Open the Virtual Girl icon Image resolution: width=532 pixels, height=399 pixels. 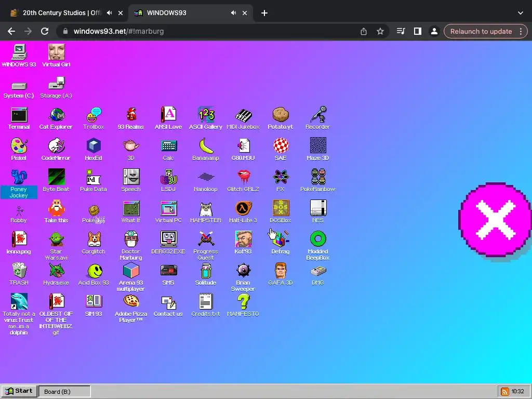tap(56, 56)
